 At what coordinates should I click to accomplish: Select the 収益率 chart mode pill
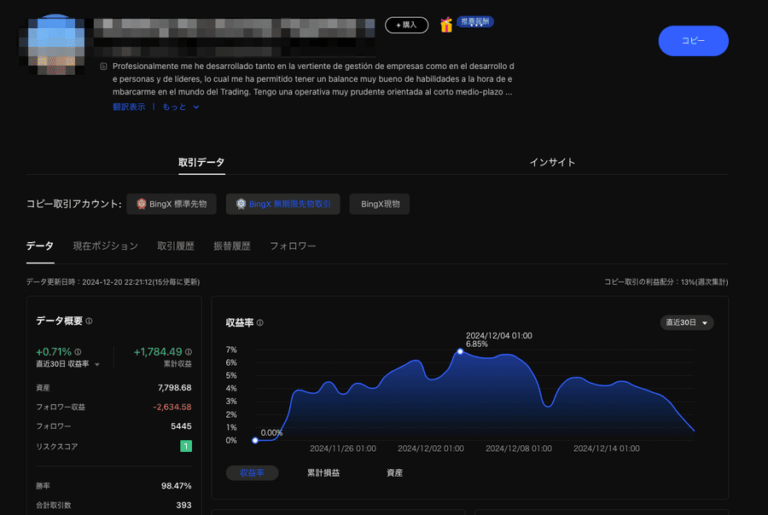pyautogui.click(x=252, y=473)
